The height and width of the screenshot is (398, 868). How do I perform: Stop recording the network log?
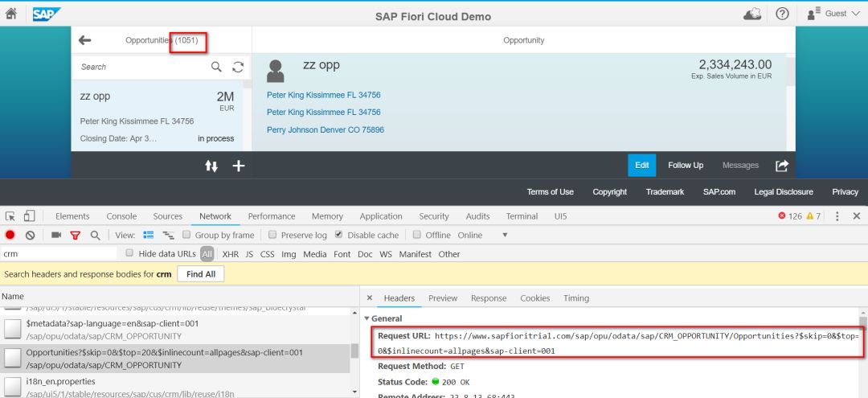point(10,236)
